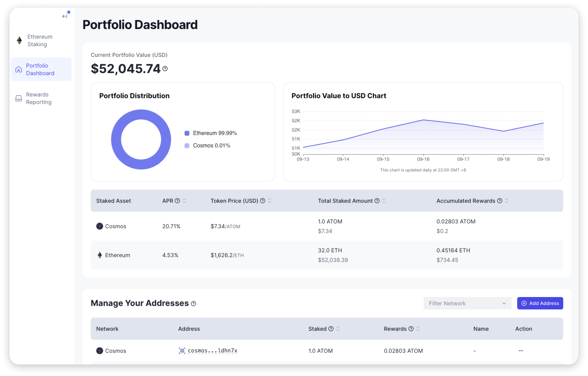This screenshot has height=376, width=588.
Task: Sort addresses by Staked arrows
Action: point(338,329)
